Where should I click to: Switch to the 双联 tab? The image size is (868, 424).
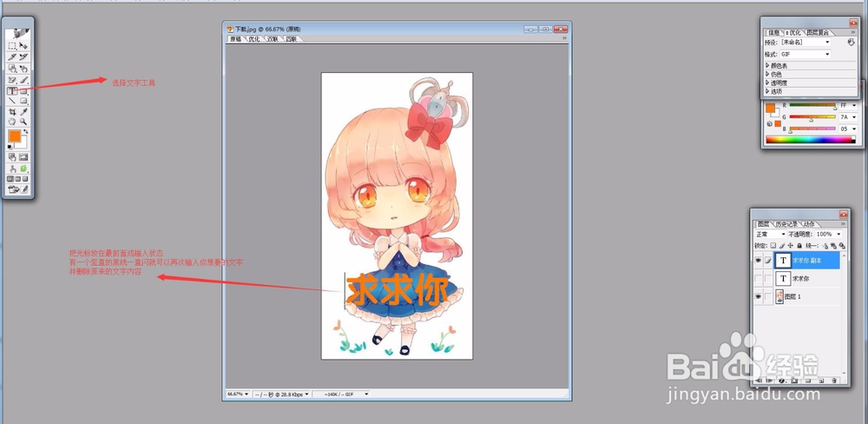[x=273, y=39]
